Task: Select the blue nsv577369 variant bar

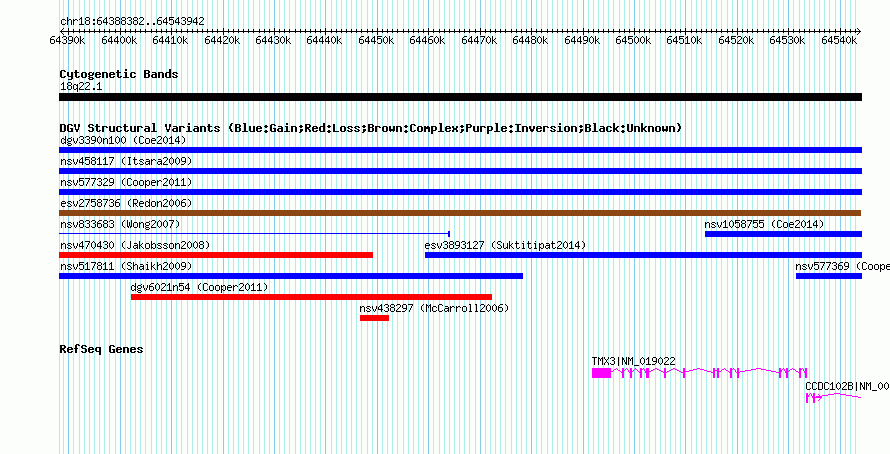Action: tap(829, 276)
